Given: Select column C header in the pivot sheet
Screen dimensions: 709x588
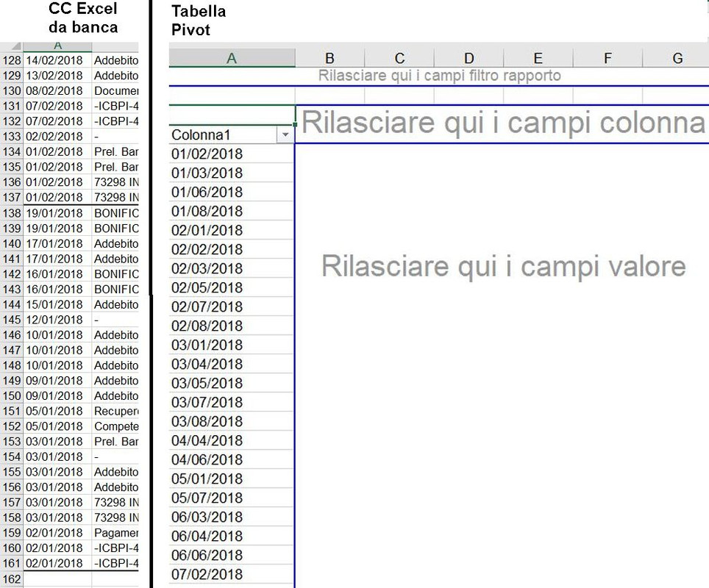Looking at the screenshot, I should (x=399, y=58).
